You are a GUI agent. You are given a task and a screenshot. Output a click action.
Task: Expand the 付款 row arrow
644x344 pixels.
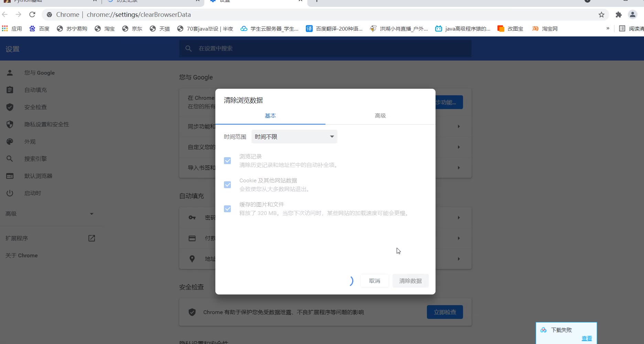459,238
